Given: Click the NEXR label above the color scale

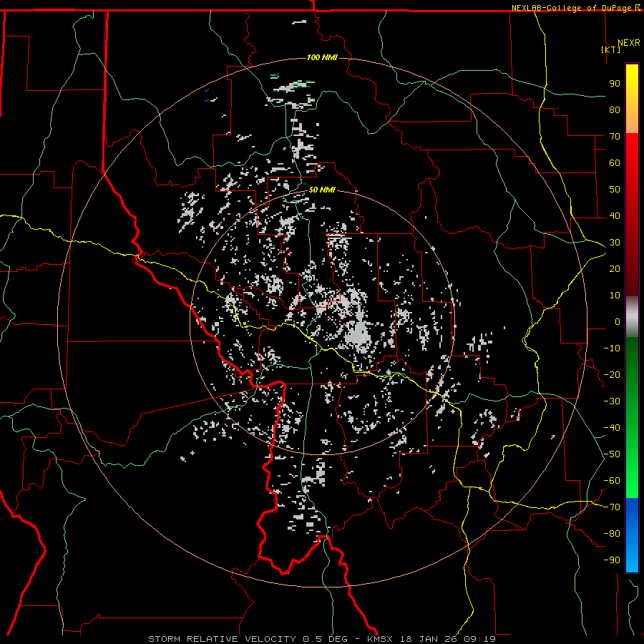Looking at the screenshot, I should click(629, 43).
